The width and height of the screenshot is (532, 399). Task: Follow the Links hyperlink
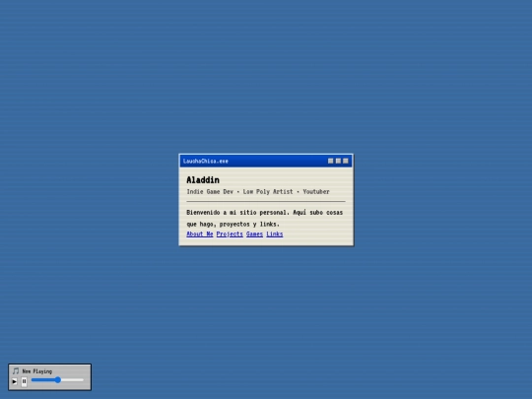tap(275, 234)
